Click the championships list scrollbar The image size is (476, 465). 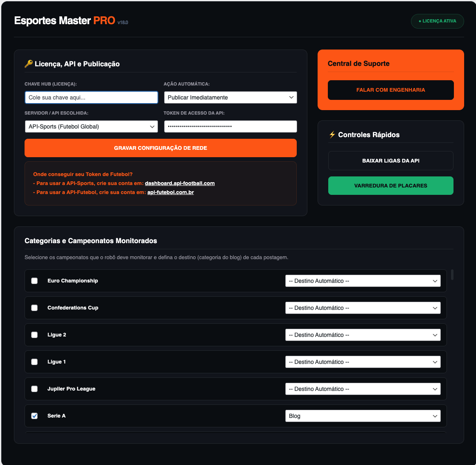point(452,274)
